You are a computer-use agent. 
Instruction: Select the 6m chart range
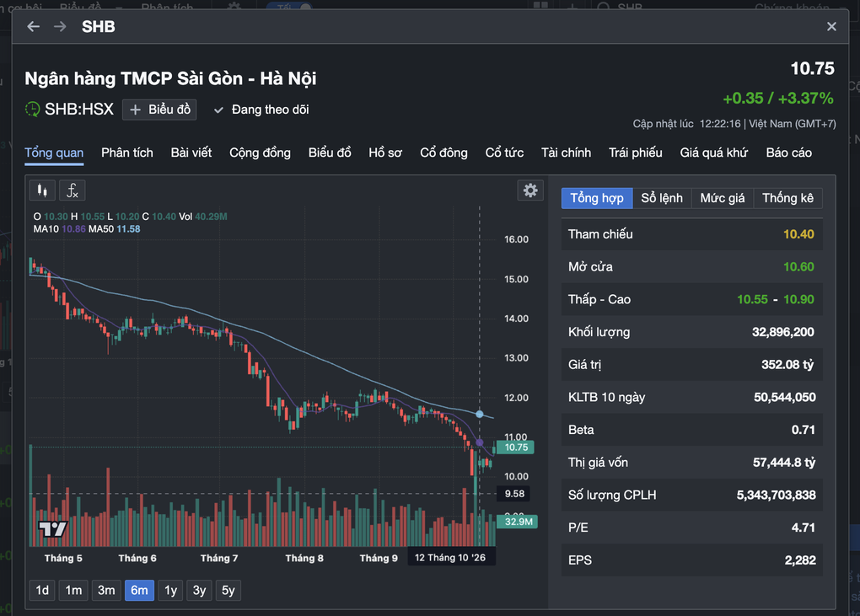click(139, 590)
